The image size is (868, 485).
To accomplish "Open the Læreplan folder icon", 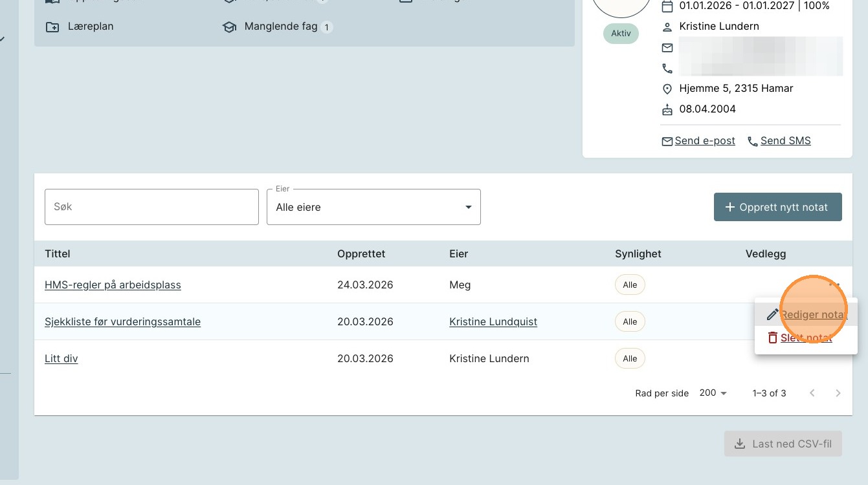I will [x=52, y=27].
